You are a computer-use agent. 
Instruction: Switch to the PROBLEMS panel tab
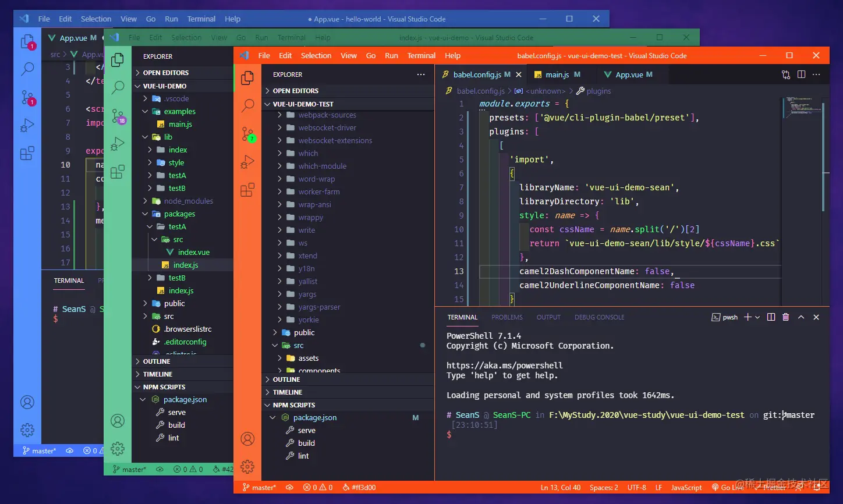pyautogui.click(x=507, y=317)
